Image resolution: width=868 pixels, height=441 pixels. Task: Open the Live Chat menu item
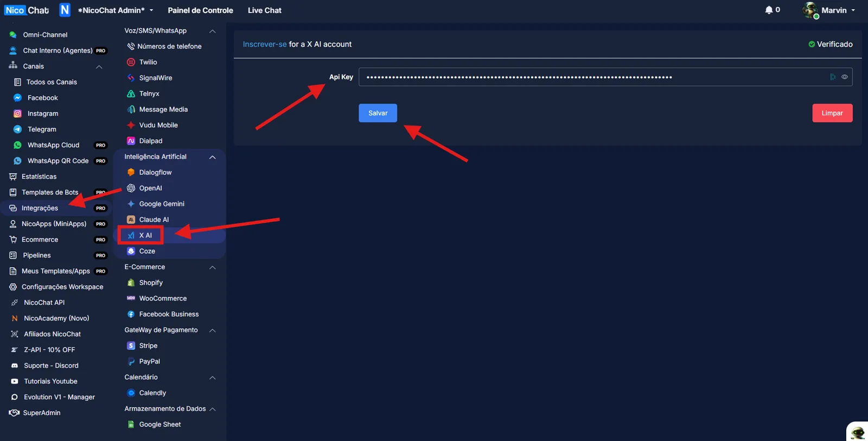coord(265,10)
